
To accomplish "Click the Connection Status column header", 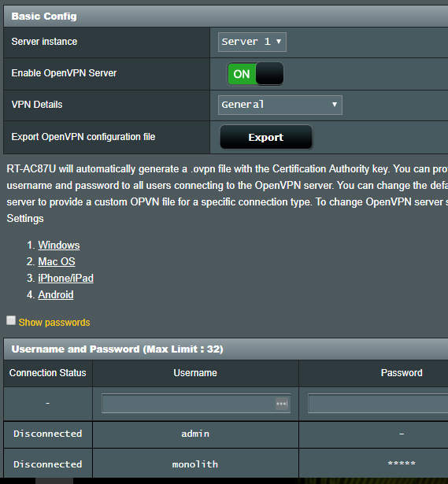I will (47, 373).
